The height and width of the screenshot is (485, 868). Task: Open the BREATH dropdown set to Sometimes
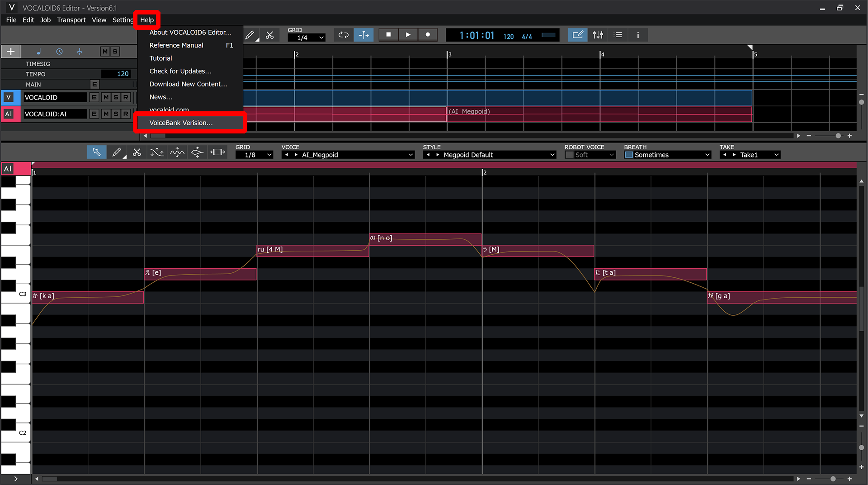(667, 154)
